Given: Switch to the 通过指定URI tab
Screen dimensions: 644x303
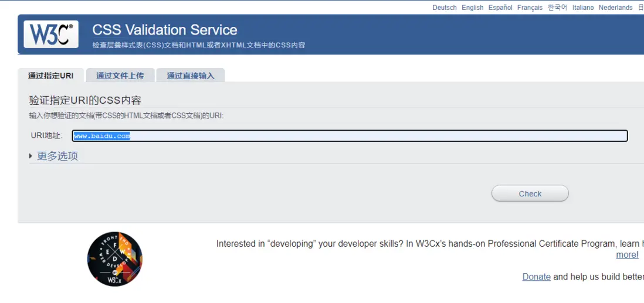Looking at the screenshot, I should point(50,76).
